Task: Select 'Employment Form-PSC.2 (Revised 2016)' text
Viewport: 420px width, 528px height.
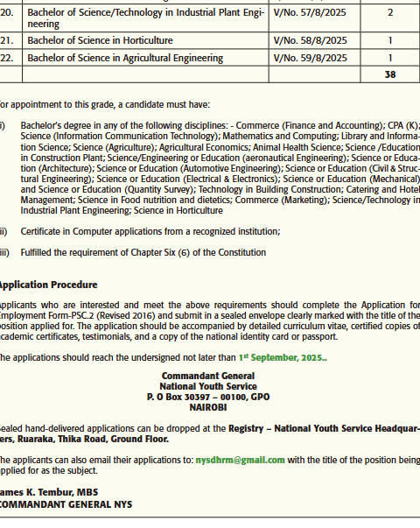Action: click(77, 316)
